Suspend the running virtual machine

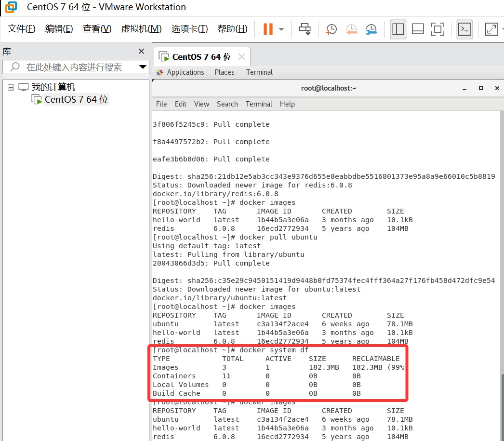(268, 29)
